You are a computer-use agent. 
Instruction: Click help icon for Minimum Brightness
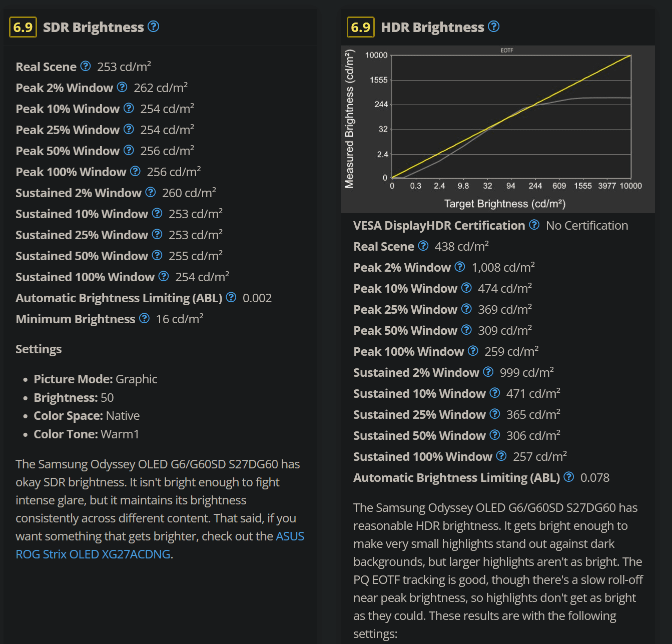coord(144,318)
